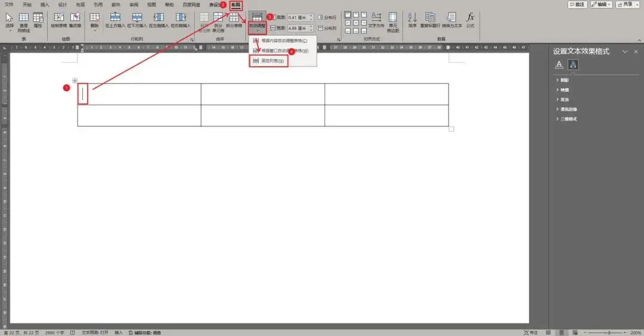Click 重复标题行 repeat header rows
This screenshot has width=644, height=336.
(430, 20)
